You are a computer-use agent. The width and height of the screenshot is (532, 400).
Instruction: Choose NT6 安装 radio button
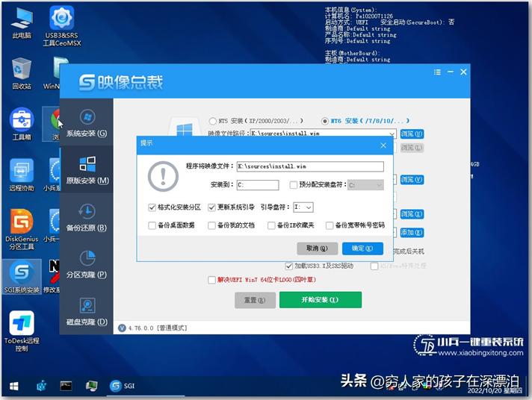[x=325, y=121]
